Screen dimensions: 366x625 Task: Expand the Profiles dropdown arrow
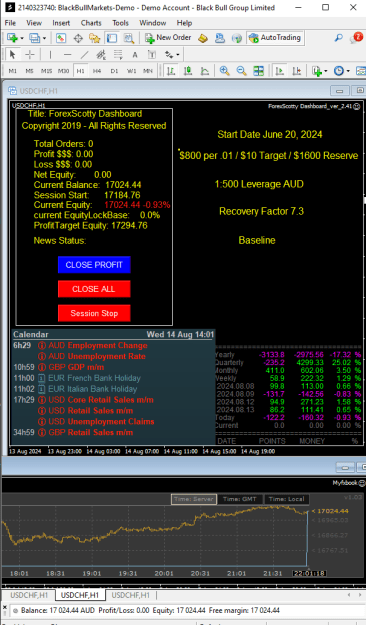tap(44, 38)
